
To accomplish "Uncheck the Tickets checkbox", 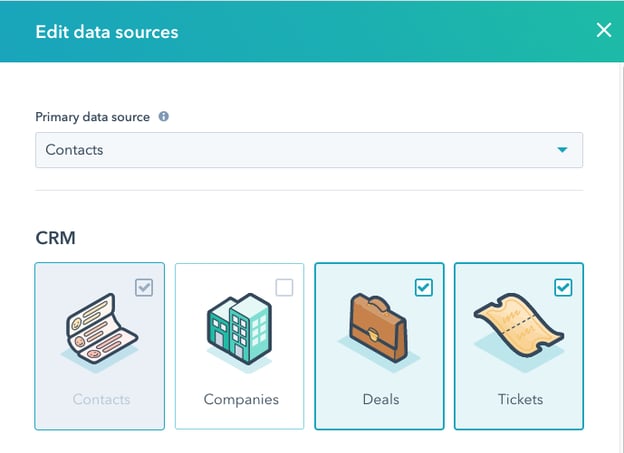I will 563,288.
